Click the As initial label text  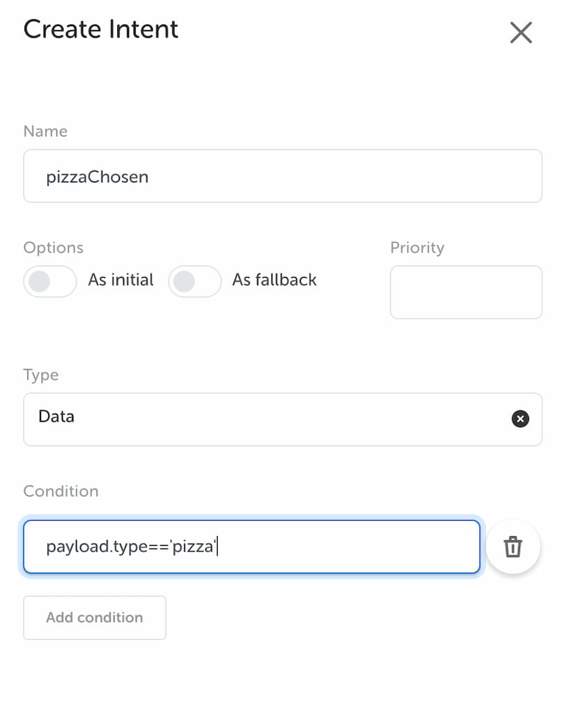click(121, 280)
